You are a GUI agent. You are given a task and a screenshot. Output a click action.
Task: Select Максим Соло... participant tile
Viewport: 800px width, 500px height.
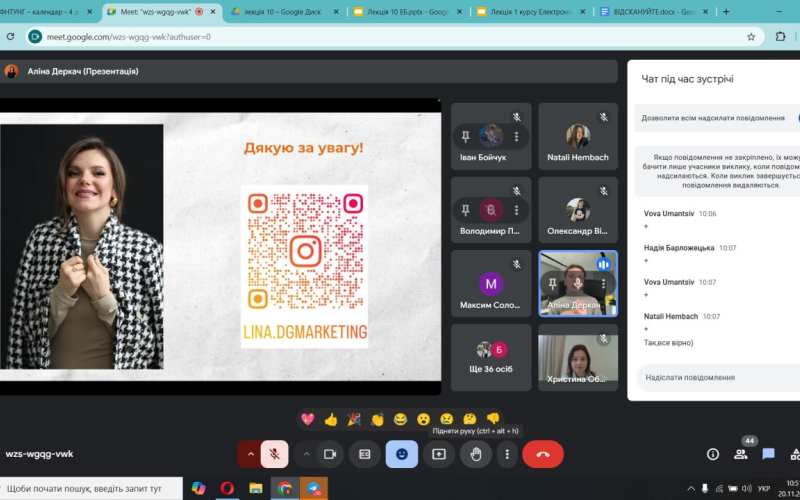tap(491, 284)
